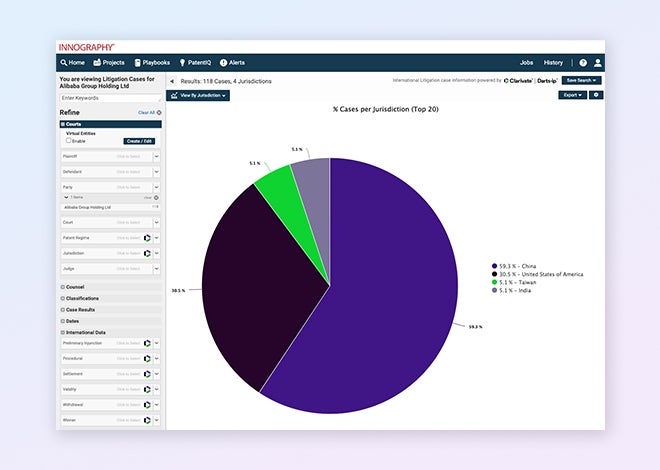Open the user profile icon
Image resolution: width=660 pixels, height=470 pixels.
tap(597, 62)
